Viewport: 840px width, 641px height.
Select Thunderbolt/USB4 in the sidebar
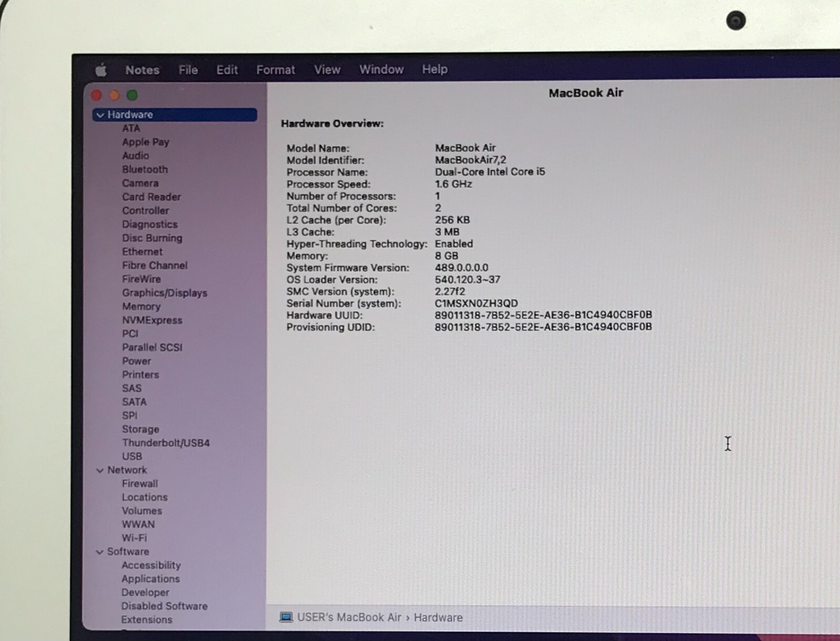click(x=166, y=443)
